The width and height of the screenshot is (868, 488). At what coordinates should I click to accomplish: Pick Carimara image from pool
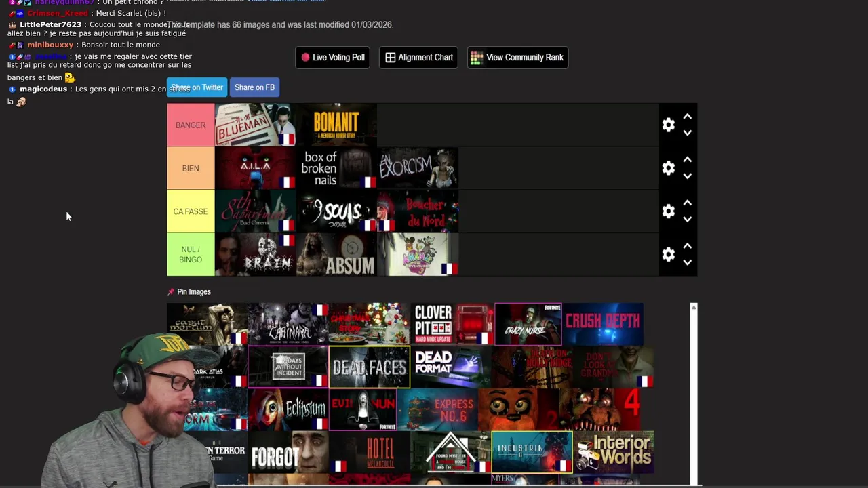click(288, 324)
